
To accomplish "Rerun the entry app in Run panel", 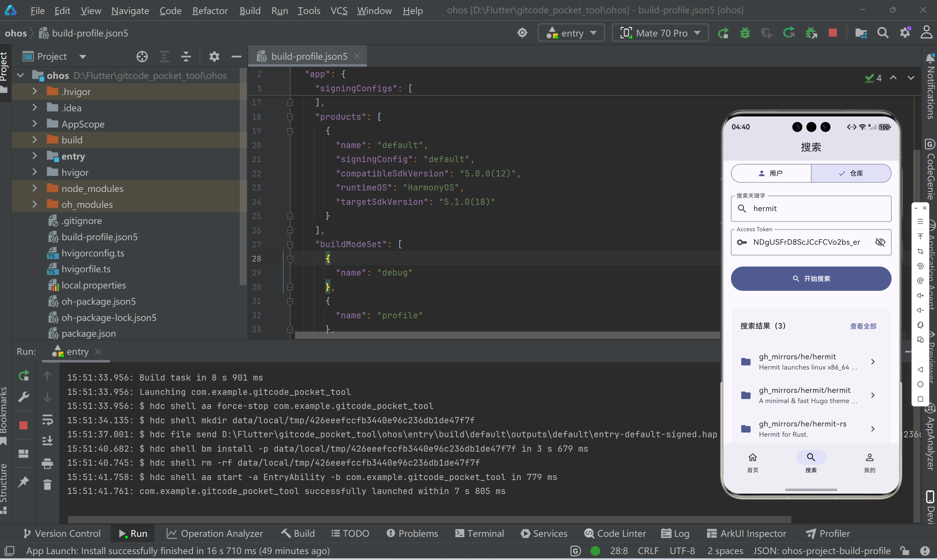I will [23, 375].
